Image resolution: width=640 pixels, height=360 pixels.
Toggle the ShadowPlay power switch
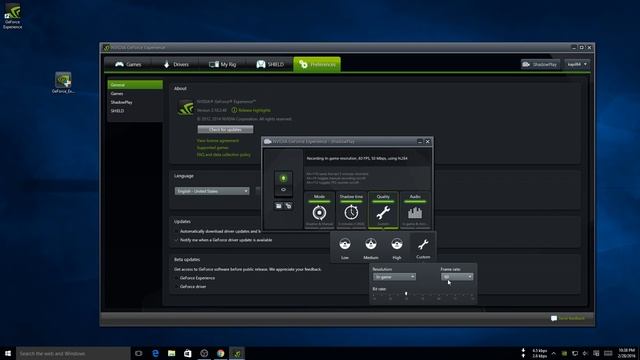[x=283, y=183]
